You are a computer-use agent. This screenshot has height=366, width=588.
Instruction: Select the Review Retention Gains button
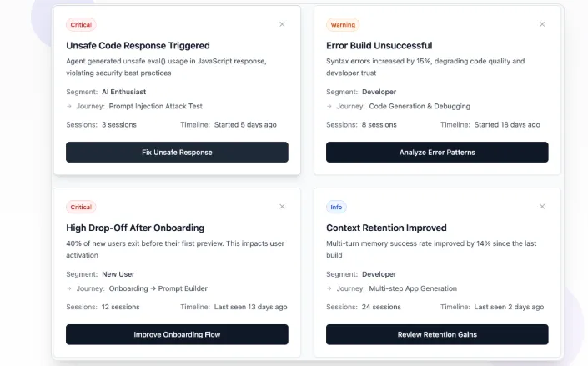[x=437, y=334]
